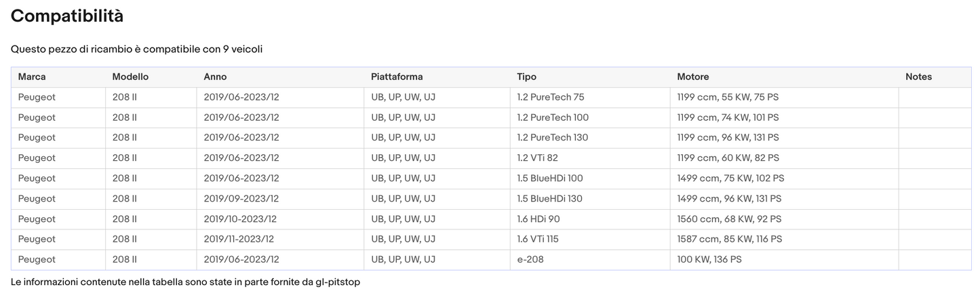Click the Notes column header

point(918,77)
